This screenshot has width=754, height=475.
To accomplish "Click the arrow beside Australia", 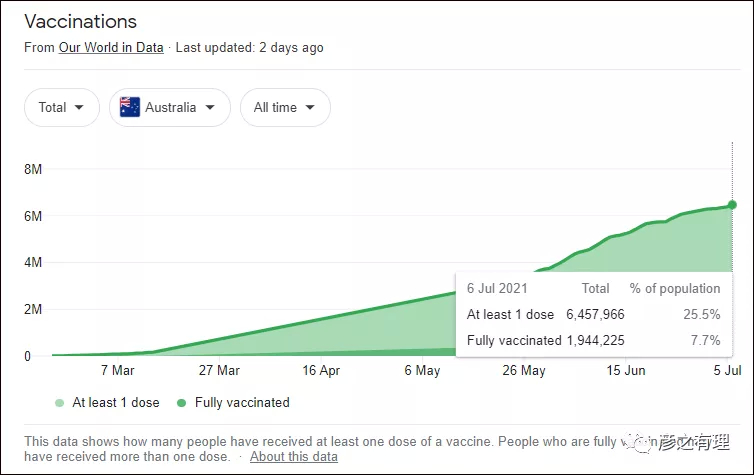I will point(210,107).
